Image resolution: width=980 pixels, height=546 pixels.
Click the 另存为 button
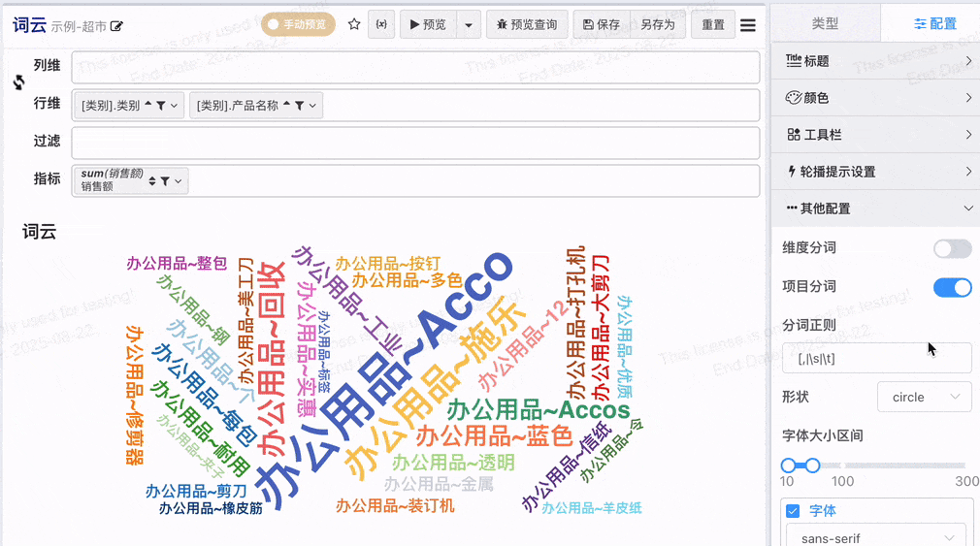coord(658,24)
